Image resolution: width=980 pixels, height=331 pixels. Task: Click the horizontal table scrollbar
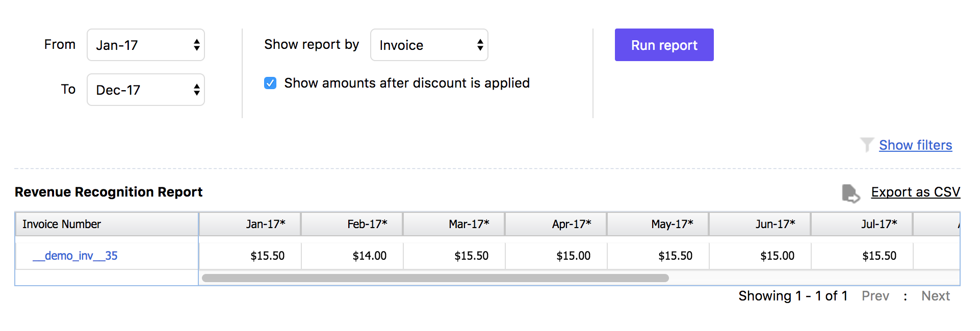[x=435, y=278]
